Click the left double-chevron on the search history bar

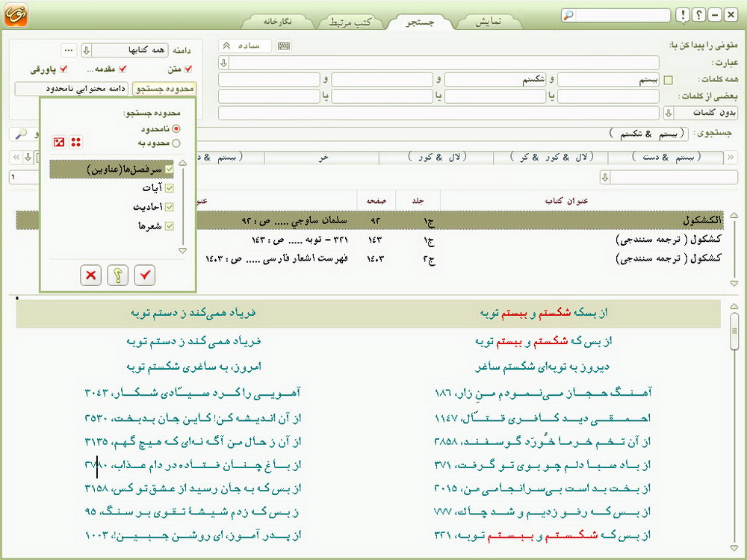click(x=16, y=157)
